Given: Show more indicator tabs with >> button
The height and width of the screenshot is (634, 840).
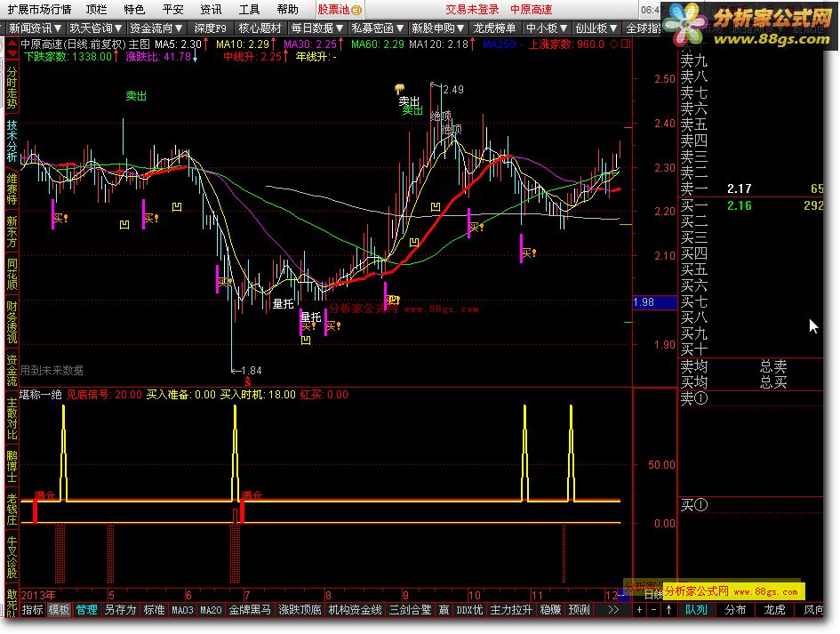Looking at the screenshot, I should pos(613,610).
